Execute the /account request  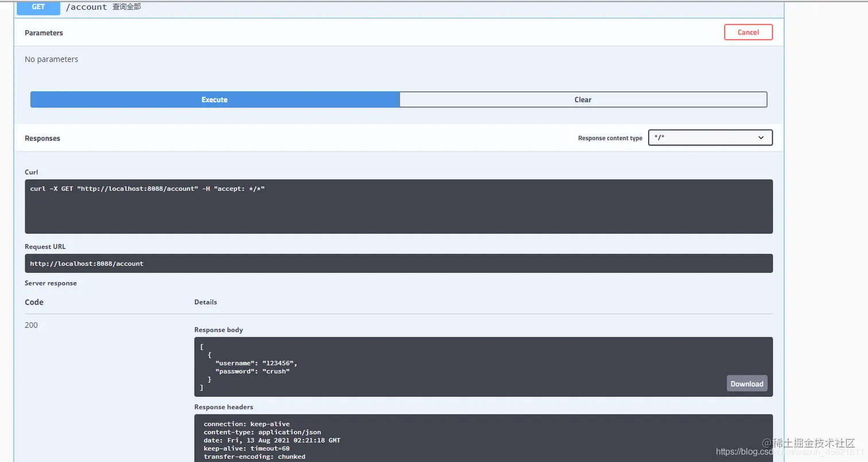215,99
